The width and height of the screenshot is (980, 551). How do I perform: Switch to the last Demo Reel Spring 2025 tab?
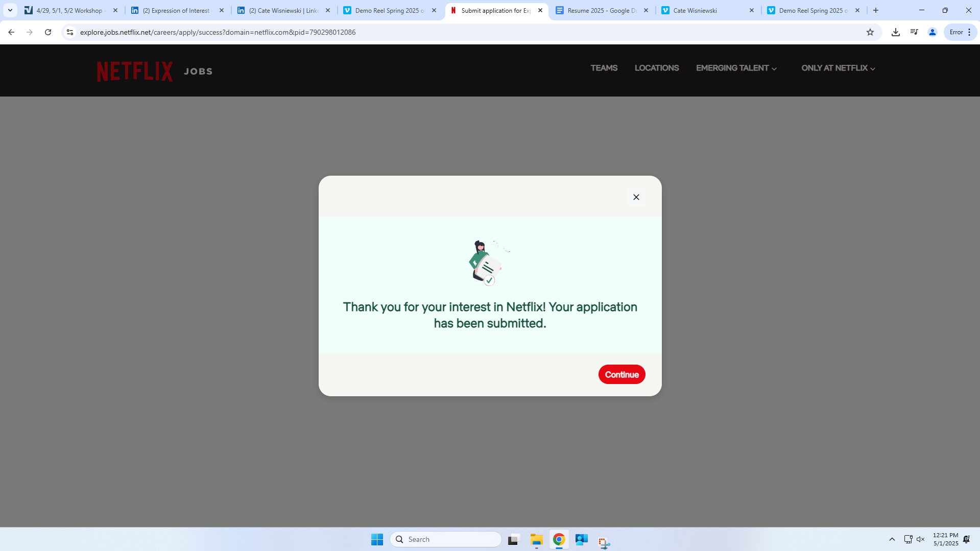814,10
